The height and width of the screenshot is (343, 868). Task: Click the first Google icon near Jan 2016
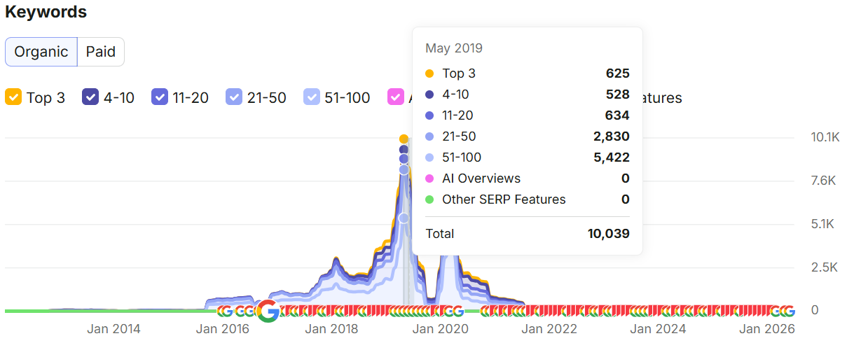[225, 311]
